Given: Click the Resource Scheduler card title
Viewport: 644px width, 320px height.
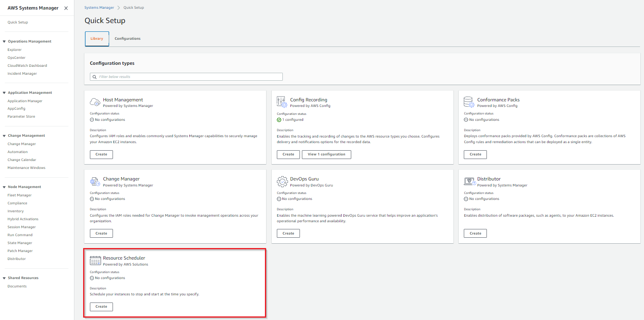Looking at the screenshot, I should [x=124, y=258].
